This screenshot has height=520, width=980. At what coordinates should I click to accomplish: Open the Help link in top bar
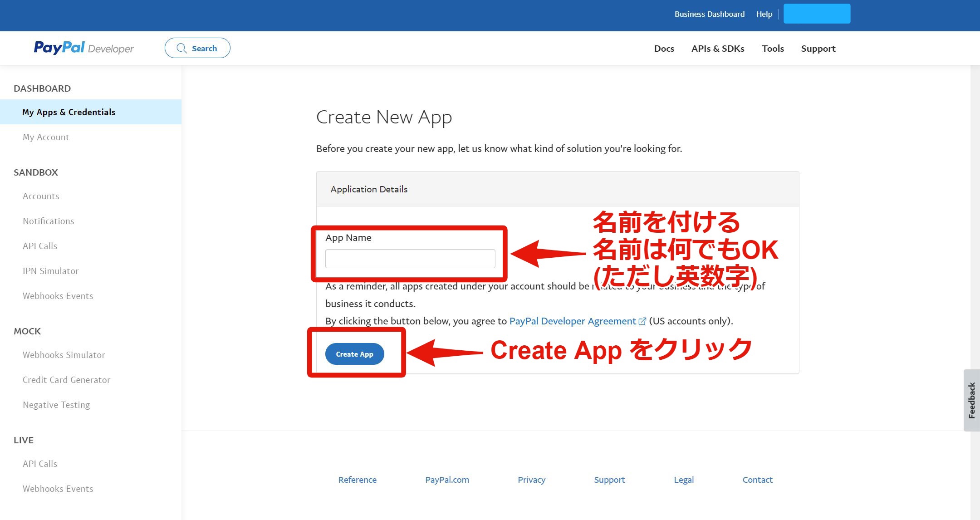pyautogui.click(x=764, y=14)
